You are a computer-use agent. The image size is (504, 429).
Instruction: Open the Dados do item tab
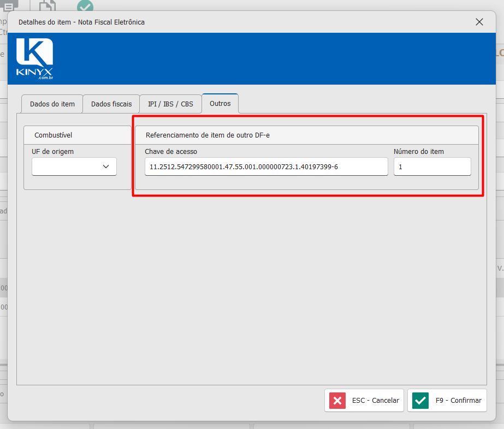(52, 104)
